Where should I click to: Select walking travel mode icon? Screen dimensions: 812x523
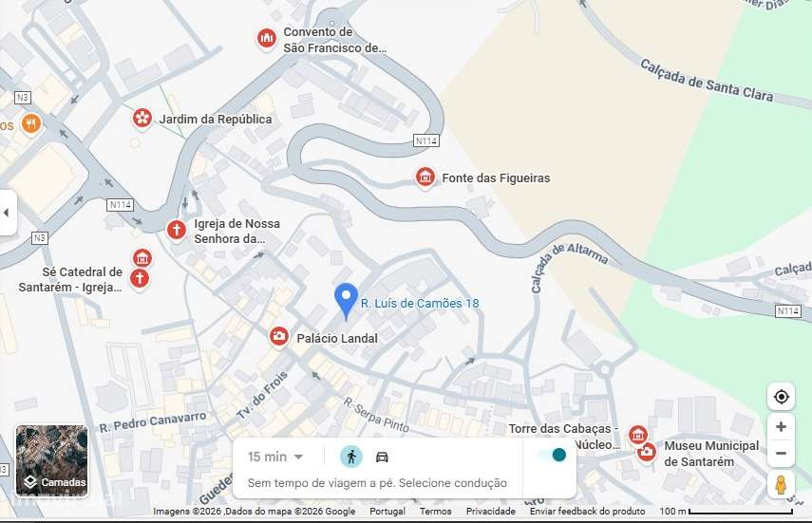click(351, 457)
